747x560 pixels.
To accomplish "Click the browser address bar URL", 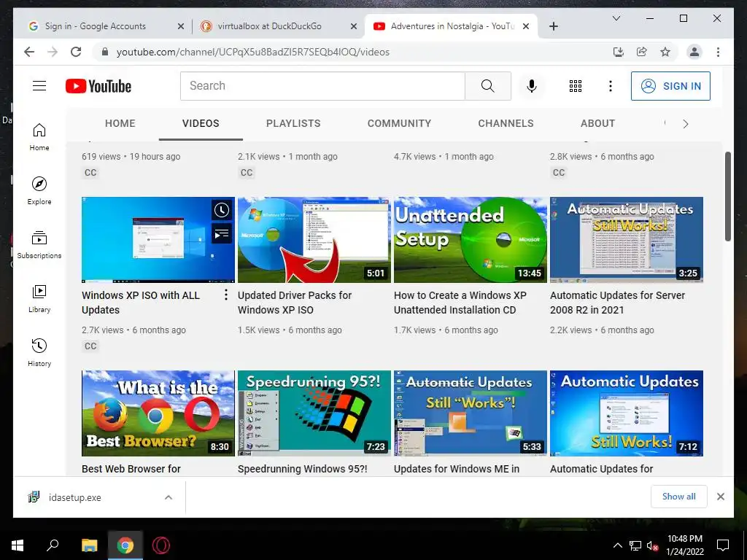I will click(253, 52).
